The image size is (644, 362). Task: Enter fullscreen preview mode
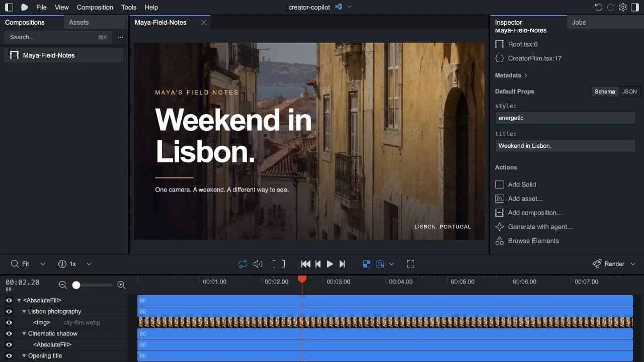point(411,264)
